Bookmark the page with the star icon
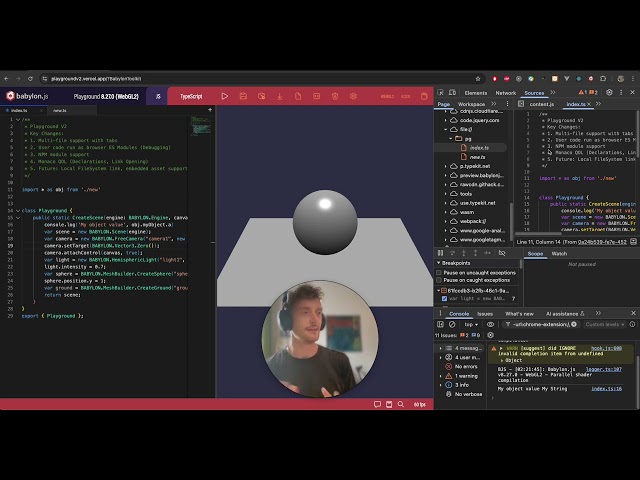Screen dimensions: 640x480 (478, 78)
